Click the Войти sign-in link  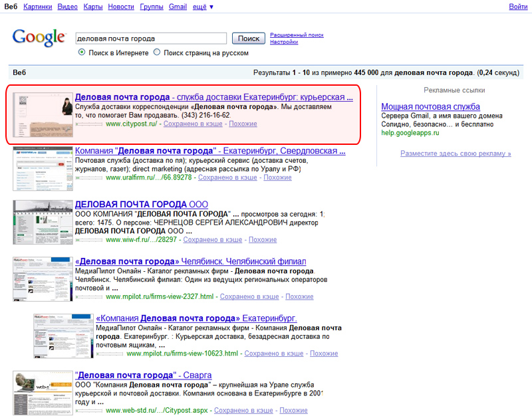coord(518,7)
